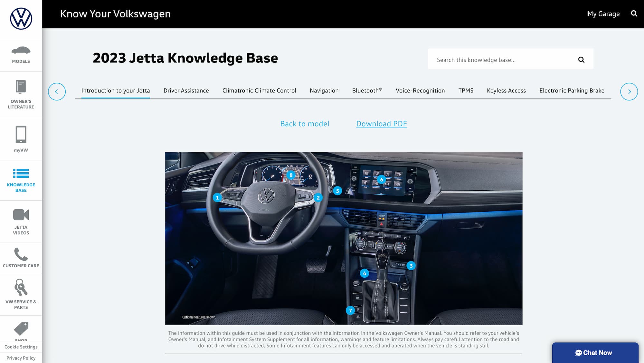Open VW Service & Parts keys icon
This screenshot has height=363, width=644.
tap(21, 287)
